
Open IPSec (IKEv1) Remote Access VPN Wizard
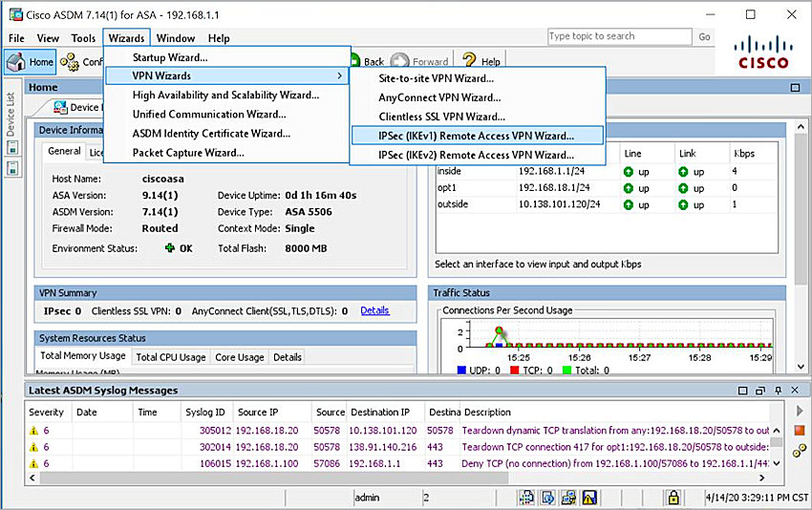(x=476, y=136)
